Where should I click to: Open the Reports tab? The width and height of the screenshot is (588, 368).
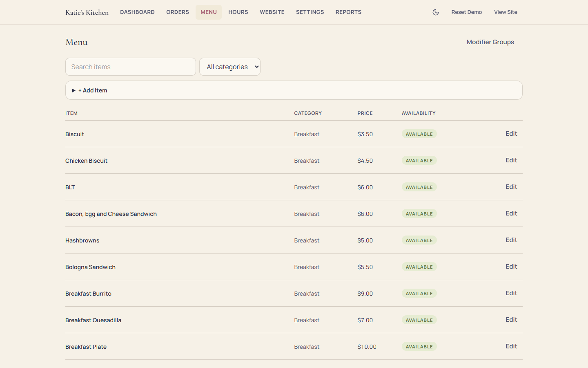tap(348, 12)
